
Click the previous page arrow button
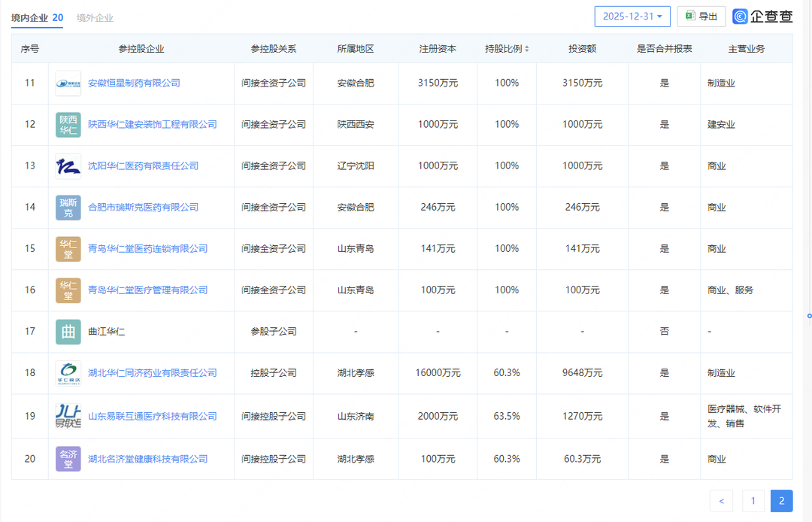(721, 501)
